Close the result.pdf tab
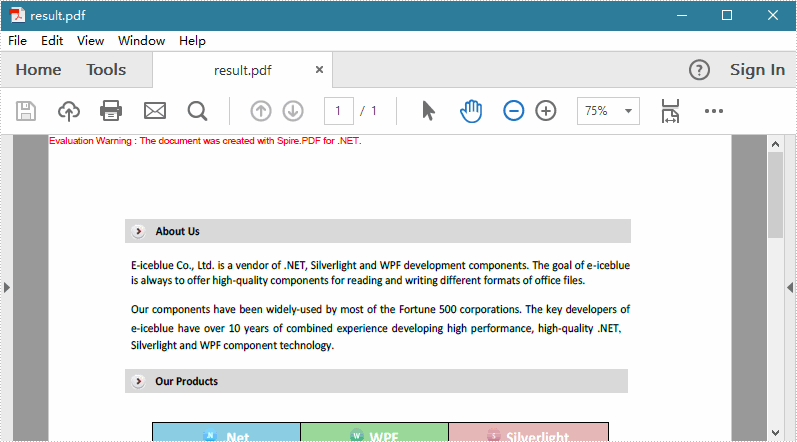This screenshot has height=442, width=797. pos(319,70)
